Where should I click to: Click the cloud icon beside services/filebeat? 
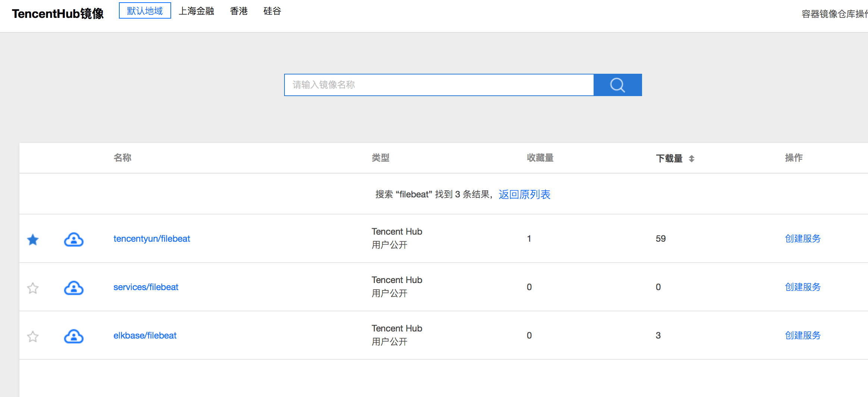[74, 288]
